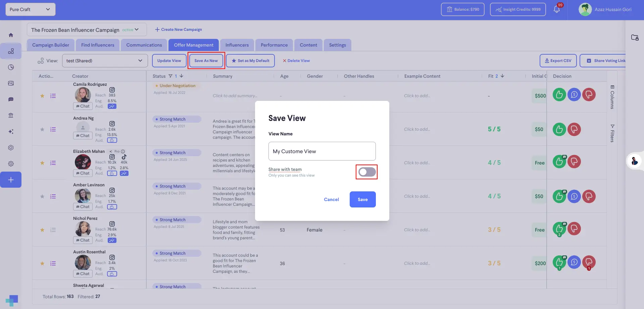Chat with Elizabeth Mahan
This screenshot has width=644, height=309.
click(83, 173)
